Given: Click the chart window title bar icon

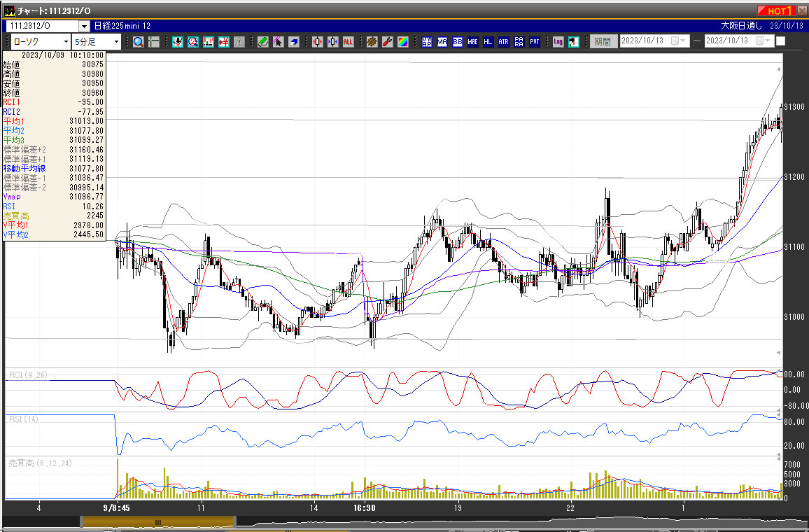Looking at the screenshot, I should 9,10.
